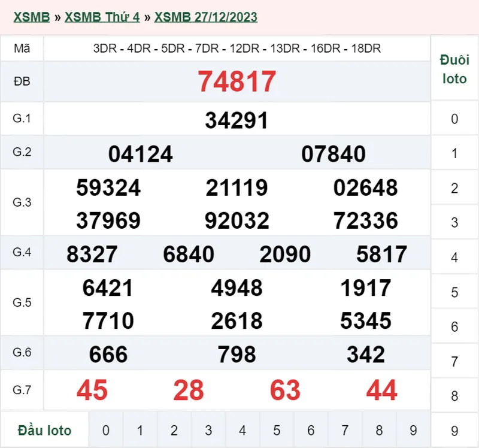The width and height of the screenshot is (479, 448).
Task: Click the Đầu loto row label
Action: click(x=44, y=430)
